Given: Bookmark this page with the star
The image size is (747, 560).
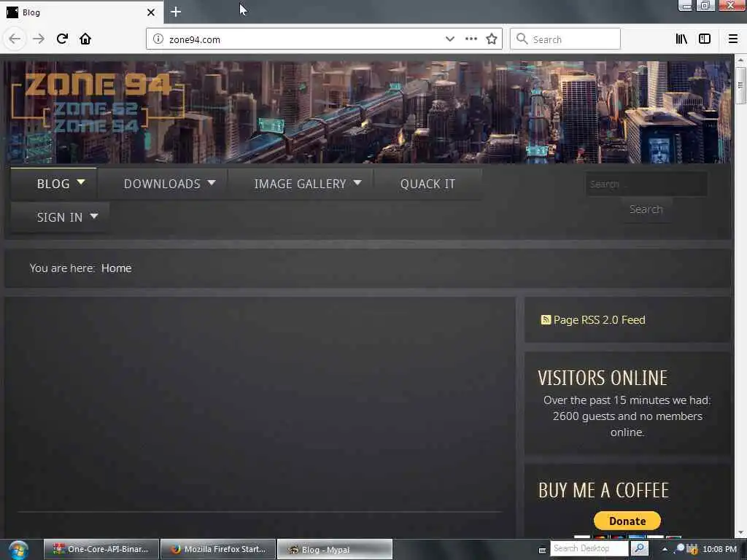Looking at the screenshot, I should [x=492, y=39].
